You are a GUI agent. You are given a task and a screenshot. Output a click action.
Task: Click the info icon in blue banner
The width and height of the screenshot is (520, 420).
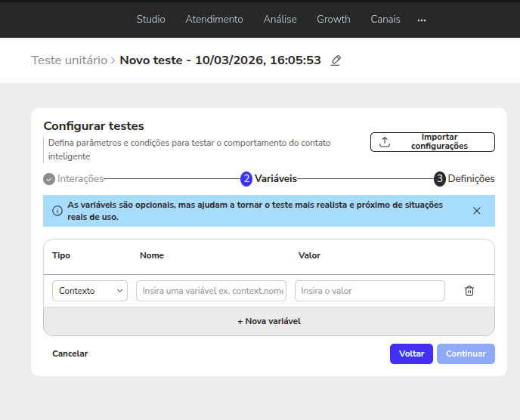pyautogui.click(x=57, y=211)
